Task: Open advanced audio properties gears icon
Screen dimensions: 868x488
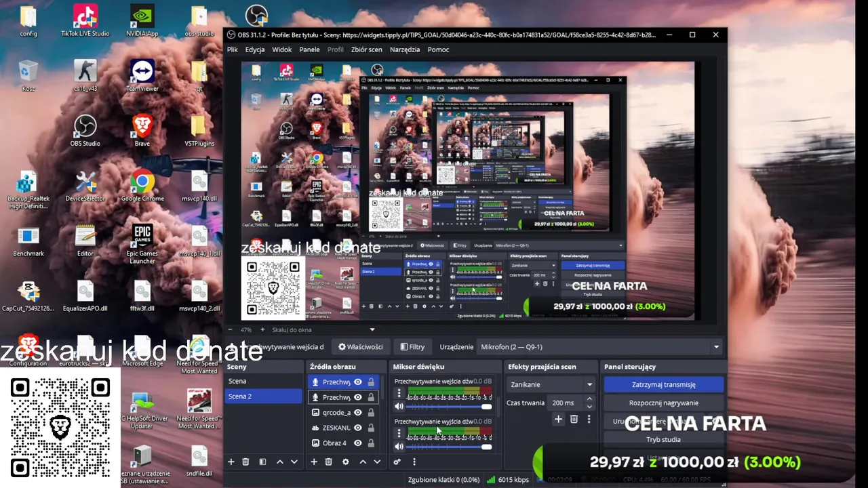Action: coord(397,462)
